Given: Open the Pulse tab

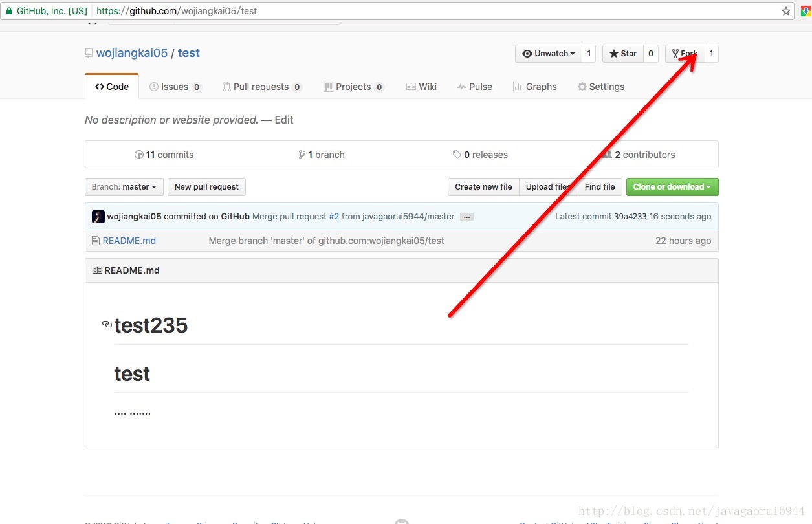Looking at the screenshot, I should click(x=475, y=87).
